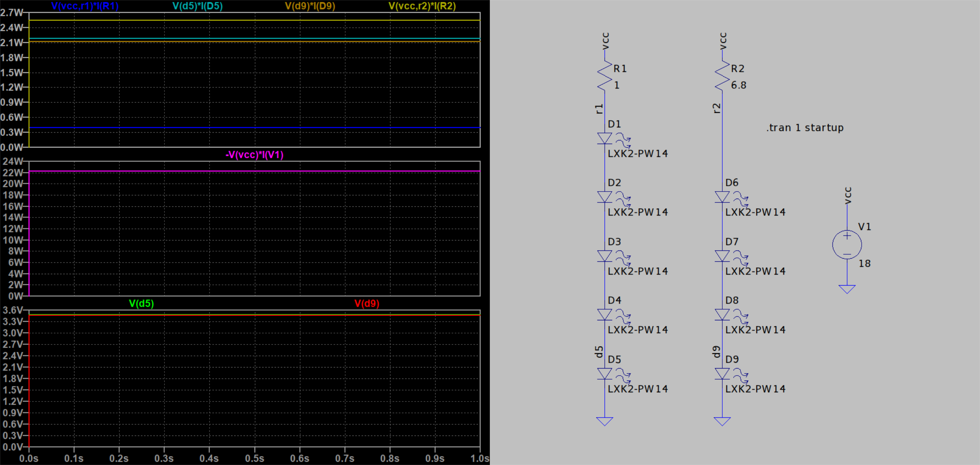This screenshot has height=465, width=980.
Task: Click the 0.0V axis label
Action: click(x=12, y=447)
